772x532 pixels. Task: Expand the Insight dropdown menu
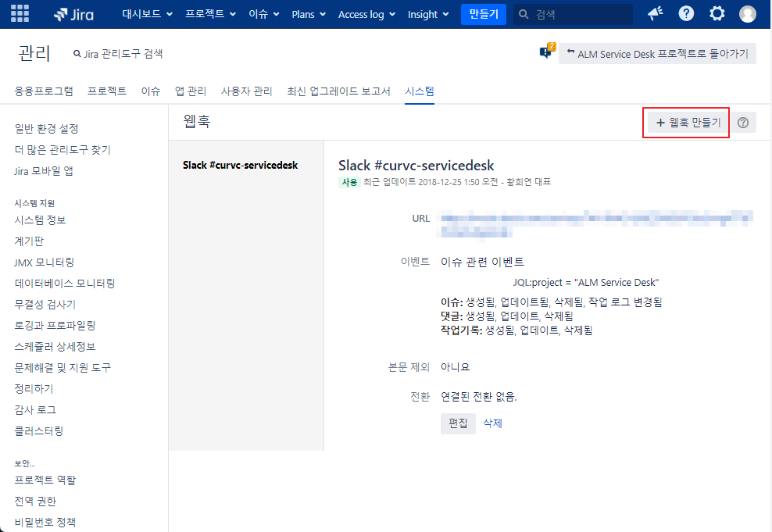(428, 14)
